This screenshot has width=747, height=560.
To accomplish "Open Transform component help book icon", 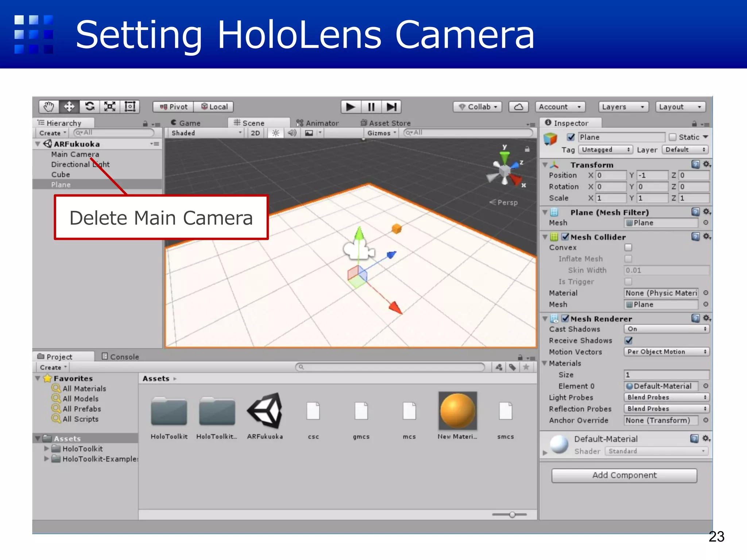I will [696, 164].
